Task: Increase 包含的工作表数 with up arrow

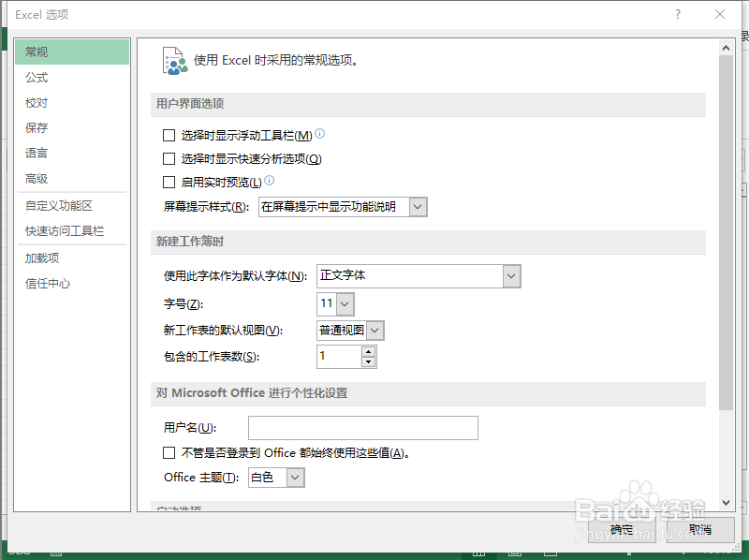Action: tap(368, 352)
